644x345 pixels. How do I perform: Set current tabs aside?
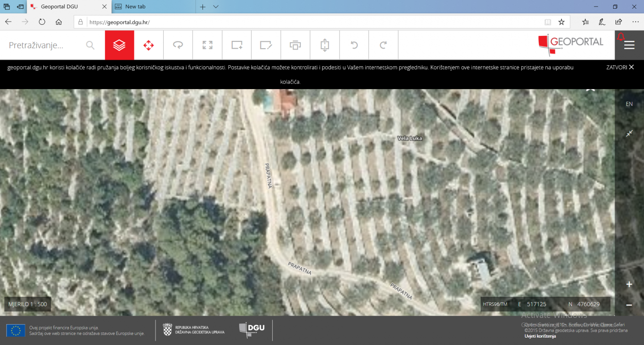[x=20, y=6]
